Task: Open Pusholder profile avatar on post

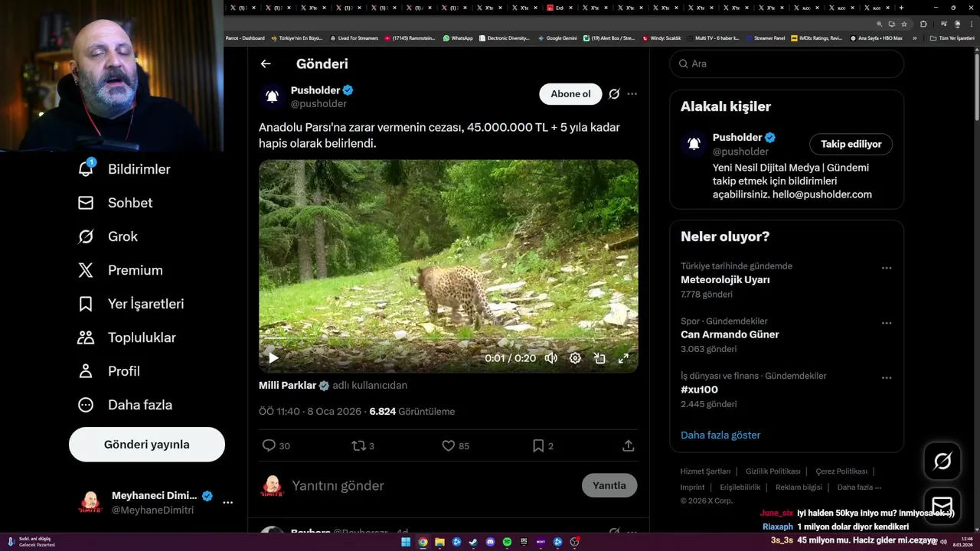Action: point(272,96)
